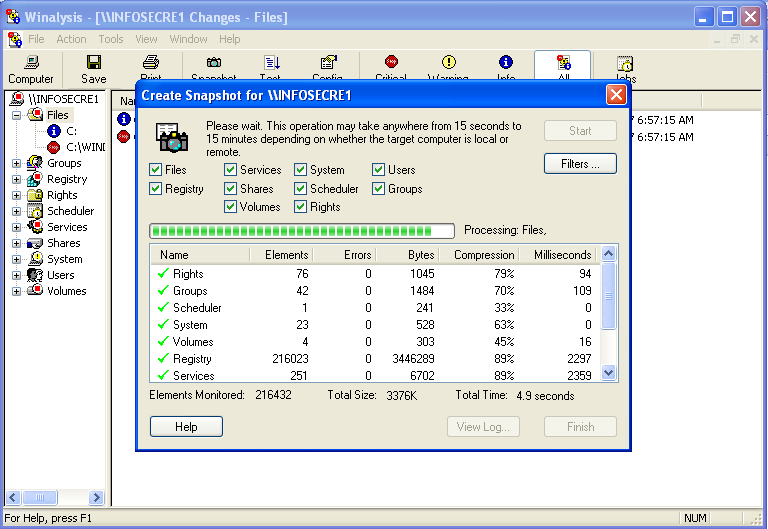This screenshot has height=529, width=768.
Task: Expand the Shares tree node
Action: coord(16,243)
